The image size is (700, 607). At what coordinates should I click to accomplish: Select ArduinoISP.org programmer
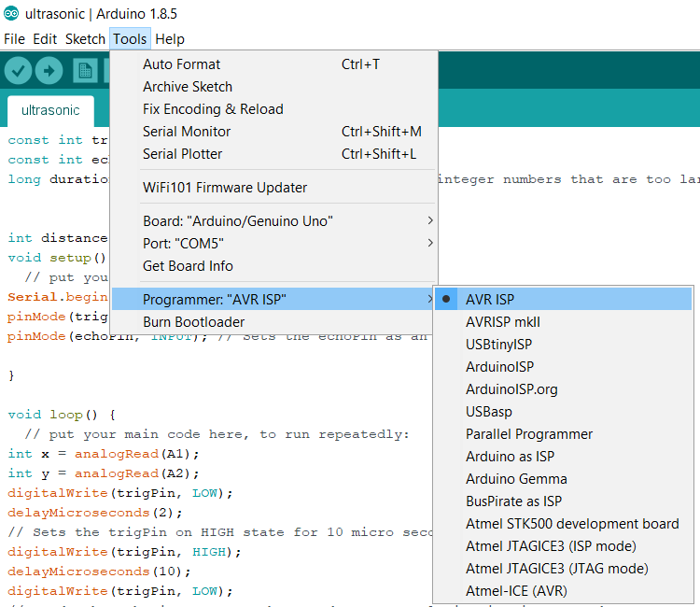click(564, 389)
